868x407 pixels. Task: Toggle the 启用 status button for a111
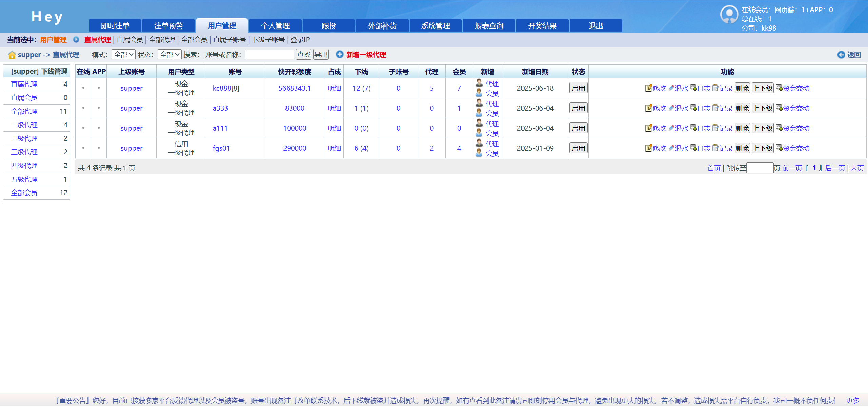578,128
